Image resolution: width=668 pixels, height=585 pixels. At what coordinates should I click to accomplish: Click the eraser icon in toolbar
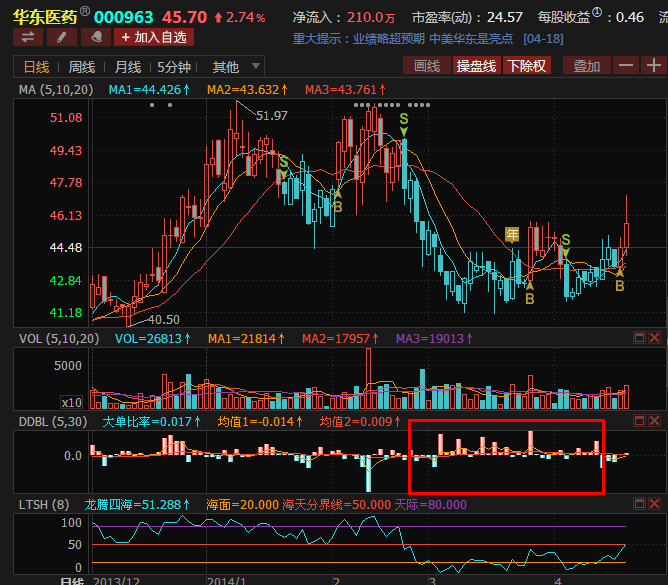click(x=95, y=37)
